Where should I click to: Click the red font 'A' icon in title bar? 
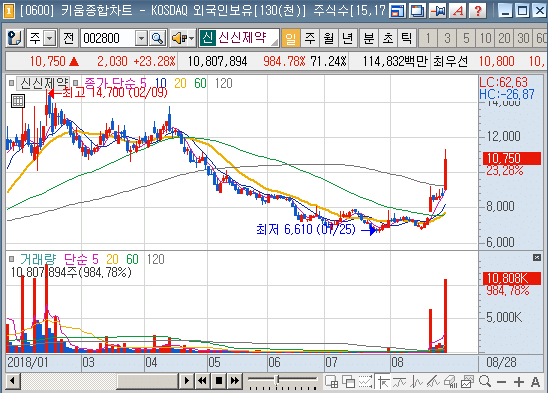click(458, 10)
